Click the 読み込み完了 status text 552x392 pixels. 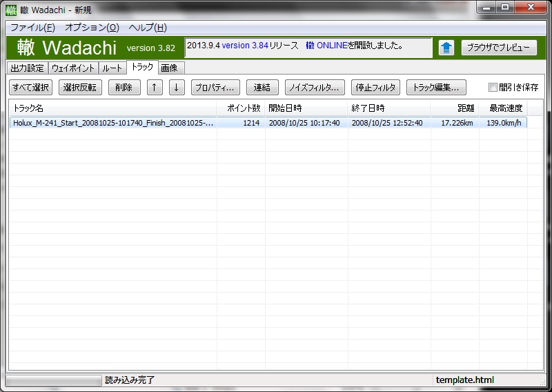[130, 380]
